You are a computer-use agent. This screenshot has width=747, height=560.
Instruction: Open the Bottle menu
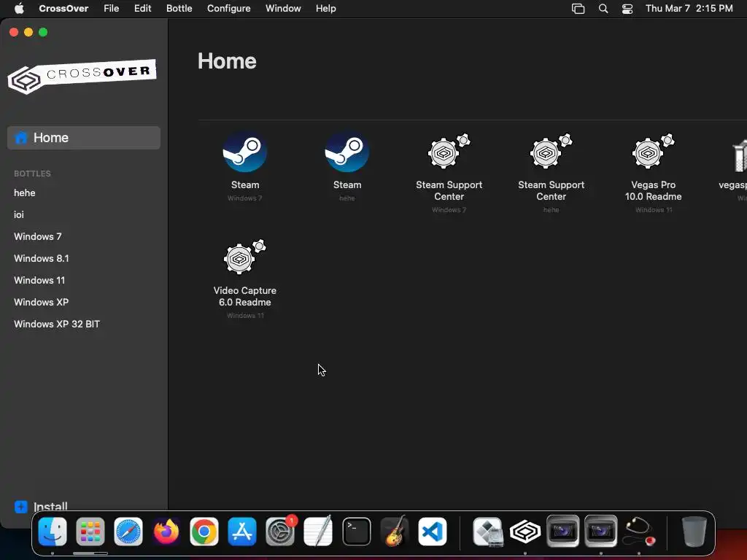point(179,8)
